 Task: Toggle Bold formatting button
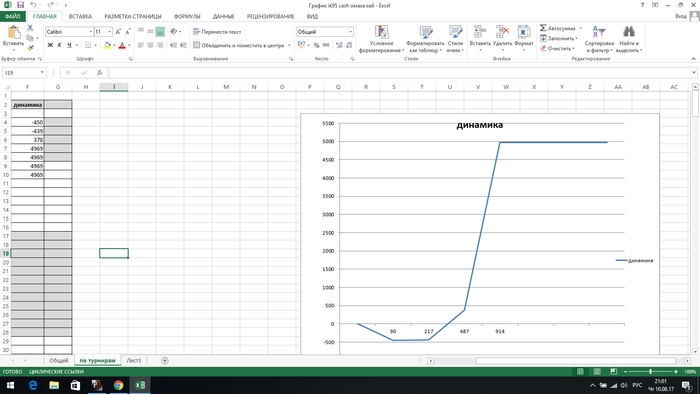(50, 45)
